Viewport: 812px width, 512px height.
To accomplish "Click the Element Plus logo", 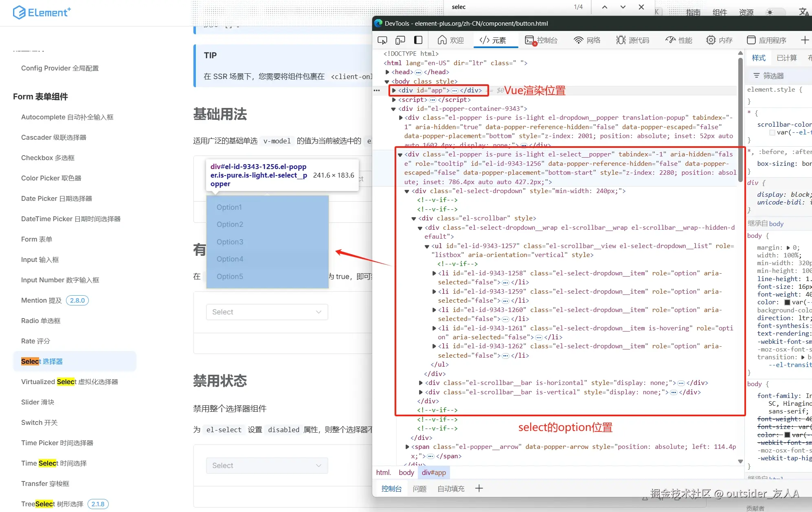I will pos(42,12).
